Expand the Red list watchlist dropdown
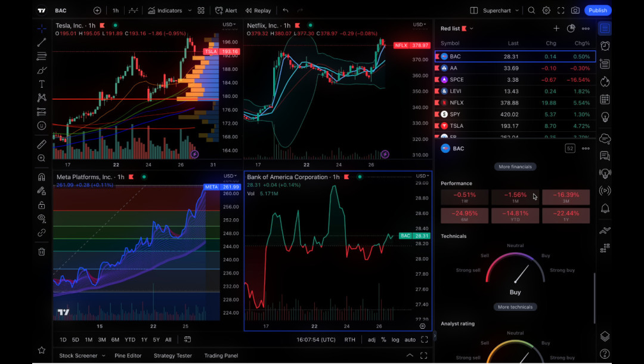Screen dimensions: 644x364 tap(472, 29)
